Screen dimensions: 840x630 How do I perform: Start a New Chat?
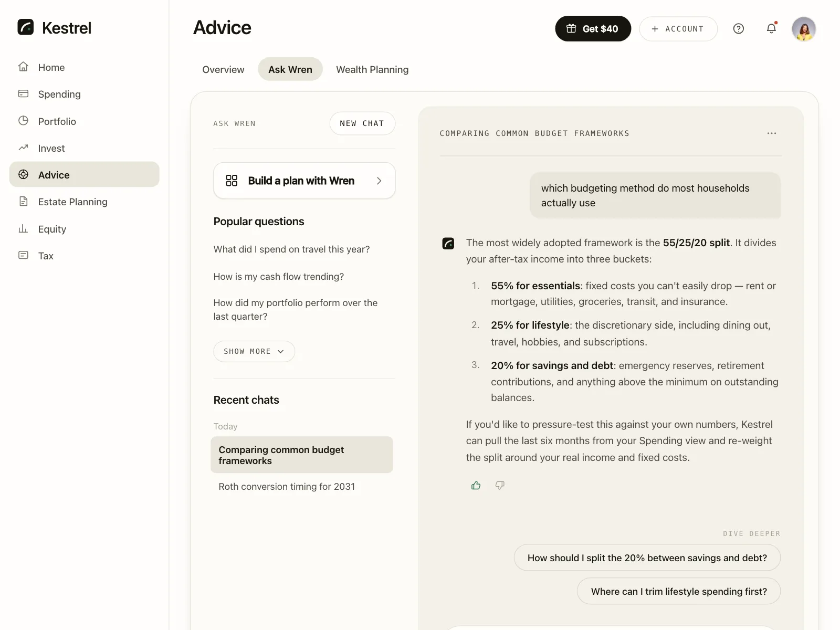362,123
